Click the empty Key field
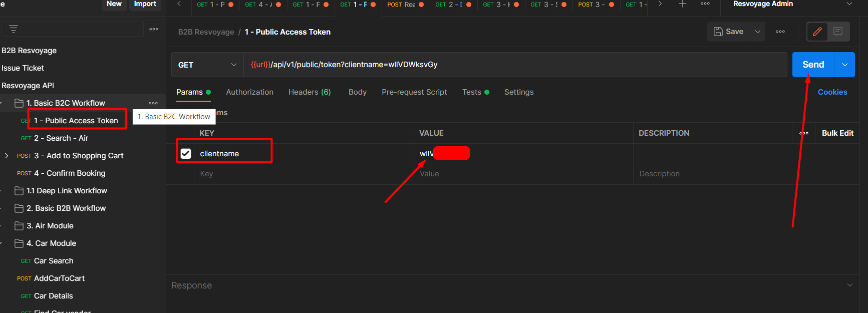The height and width of the screenshot is (313, 868). [304, 174]
